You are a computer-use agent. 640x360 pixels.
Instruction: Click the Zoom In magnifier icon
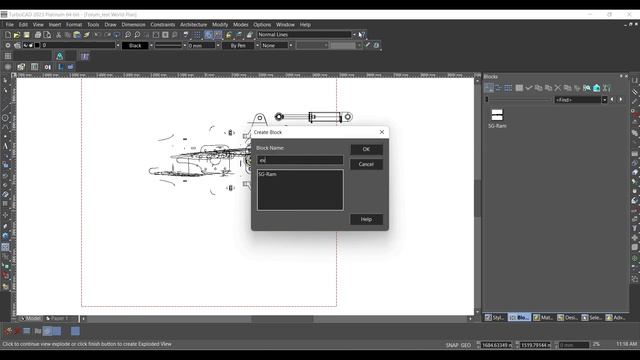pyautogui.click(x=128, y=35)
